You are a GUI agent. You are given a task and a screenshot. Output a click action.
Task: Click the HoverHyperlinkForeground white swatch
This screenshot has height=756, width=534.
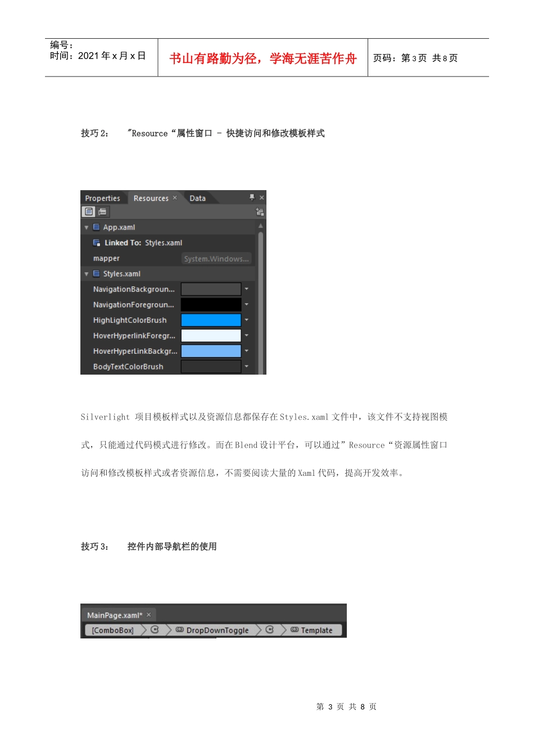pyautogui.click(x=211, y=335)
